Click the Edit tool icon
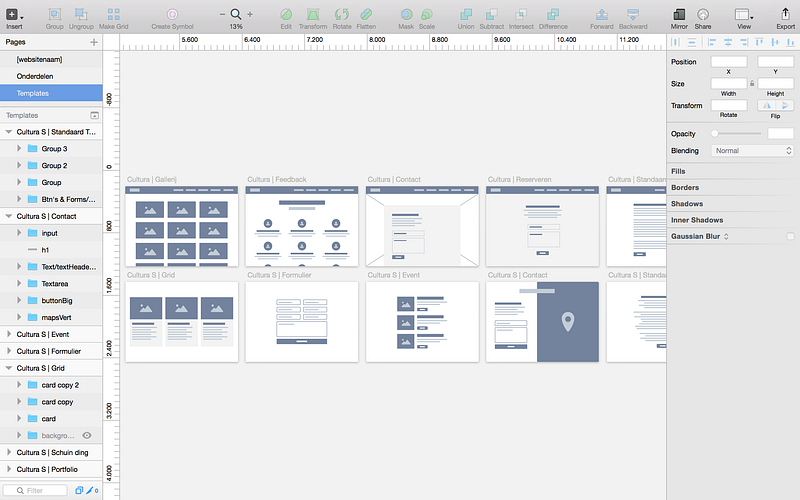Screen dimensions: 800x500 (286, 14)
